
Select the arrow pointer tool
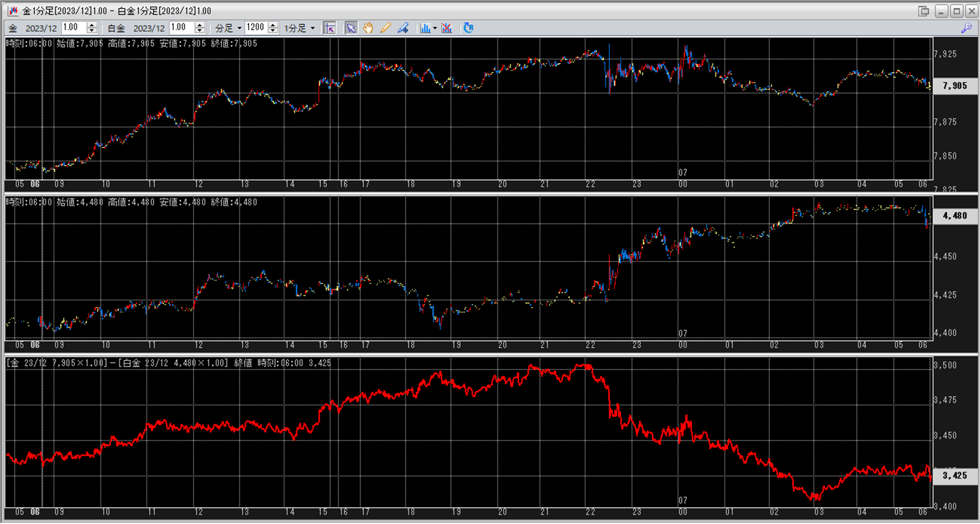click(351, 28)
